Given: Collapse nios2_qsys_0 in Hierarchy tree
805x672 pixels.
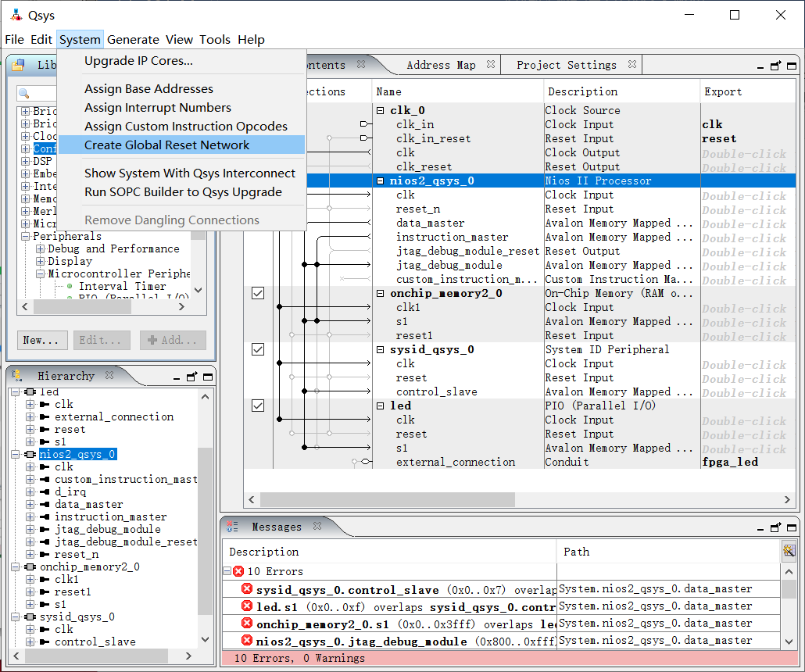Looking at the screenshot, I should point(15,454).
